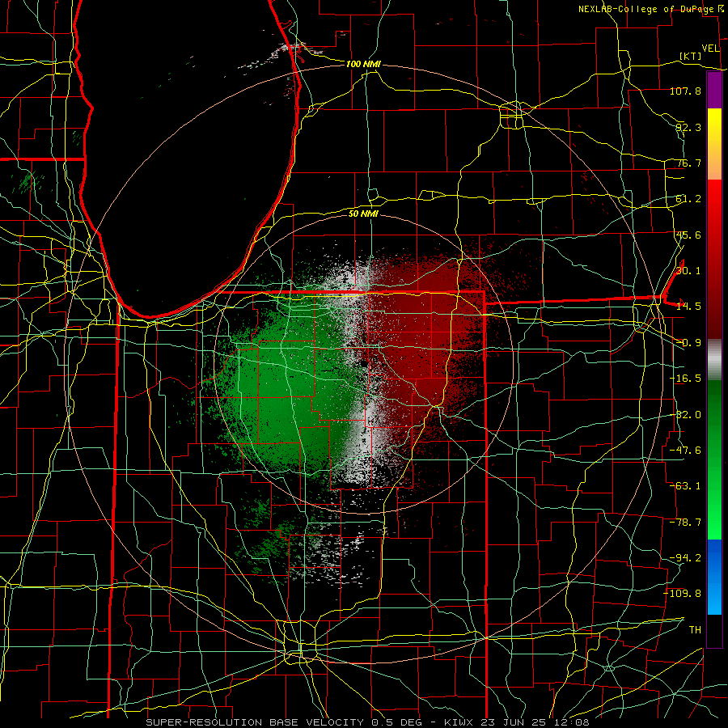This screenshot has width=728, height=728.
Task: Click the 45.6 velocity scale value
Action: coord(688,235)
